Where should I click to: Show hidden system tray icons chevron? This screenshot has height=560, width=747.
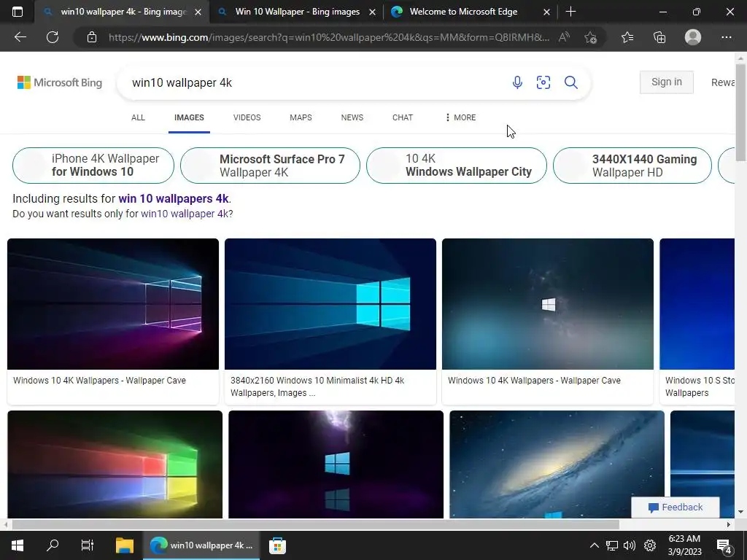point(595,545)
